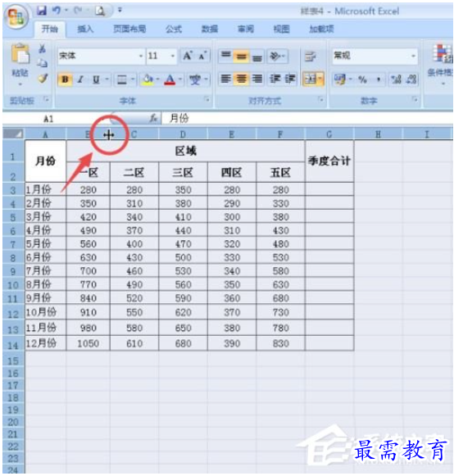Switch to the 插入 tab

85,29
